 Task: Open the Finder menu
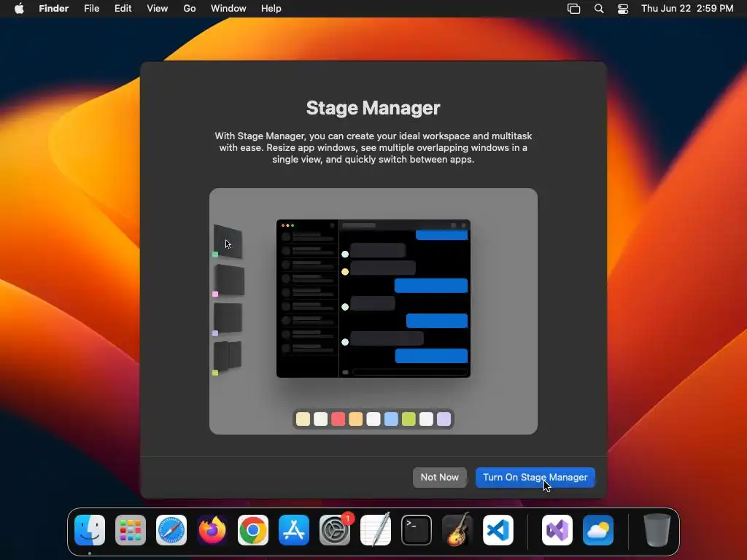click(x=54, y=8)
